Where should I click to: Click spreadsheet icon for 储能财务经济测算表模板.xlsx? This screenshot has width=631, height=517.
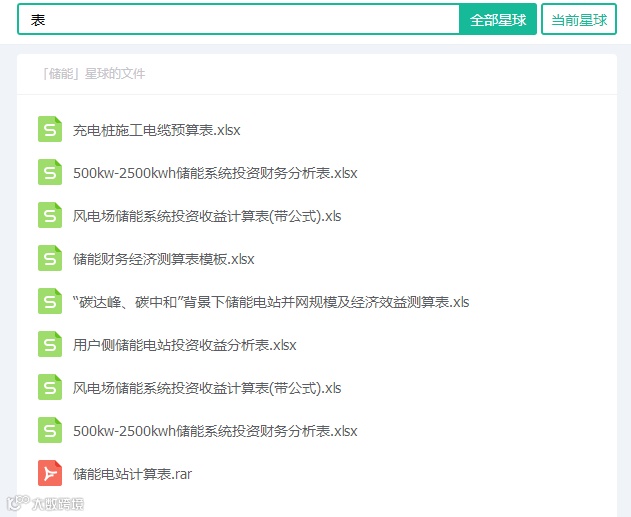pos(50,258)
